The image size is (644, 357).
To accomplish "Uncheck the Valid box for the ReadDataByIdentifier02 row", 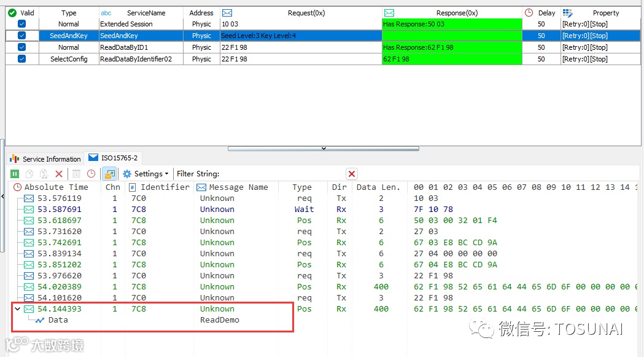I will pyautogui.click(x=21, y=59).
